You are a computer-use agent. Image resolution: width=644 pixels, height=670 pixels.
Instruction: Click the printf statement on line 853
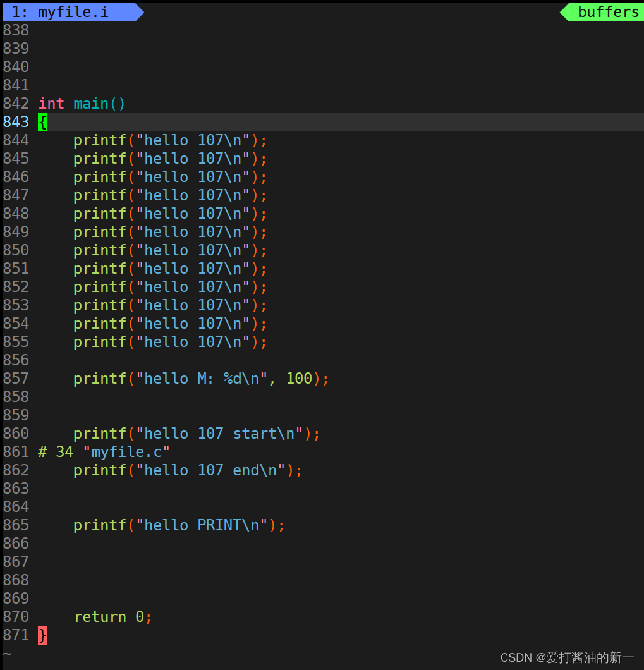(170, 305)
